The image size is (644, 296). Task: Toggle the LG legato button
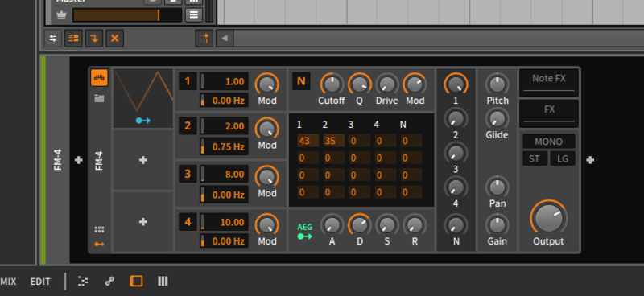[x=562, y=158]
